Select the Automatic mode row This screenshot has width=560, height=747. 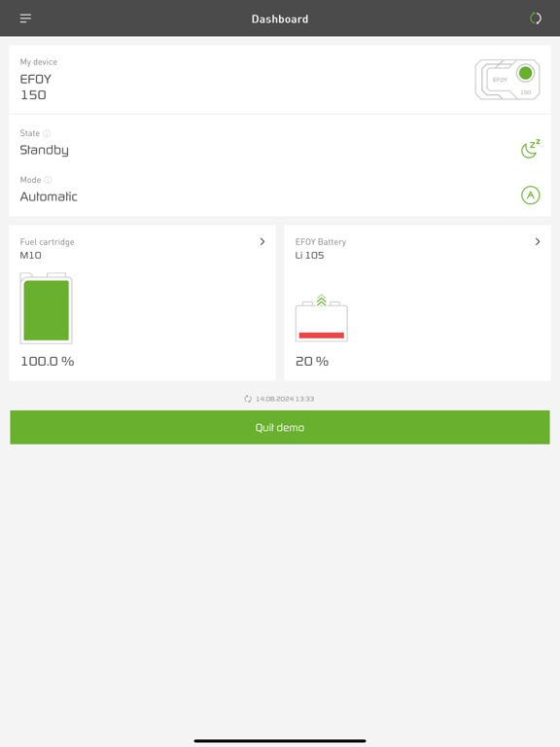click(x=280, y=191)
